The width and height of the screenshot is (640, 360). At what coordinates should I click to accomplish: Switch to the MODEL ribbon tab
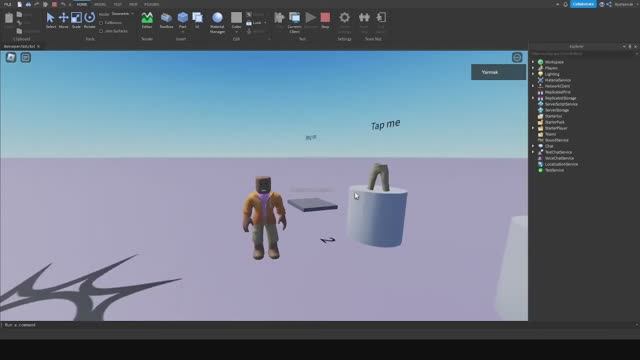tap(100, 4)
